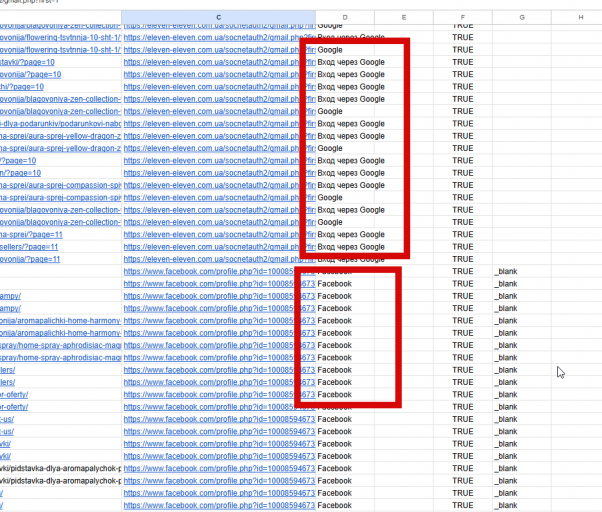Select 'Вход через Google' cell in n/?page=10 row

pyautogui.click(x=351, y=173)
